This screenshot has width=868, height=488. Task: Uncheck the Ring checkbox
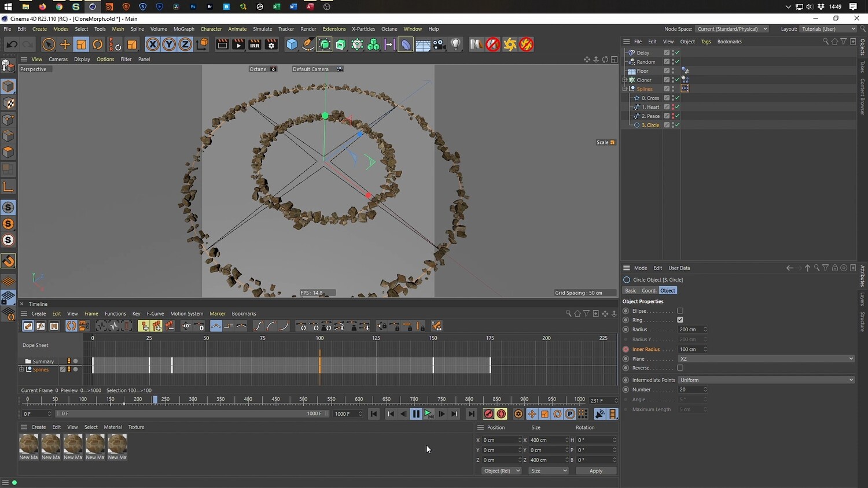680,320
